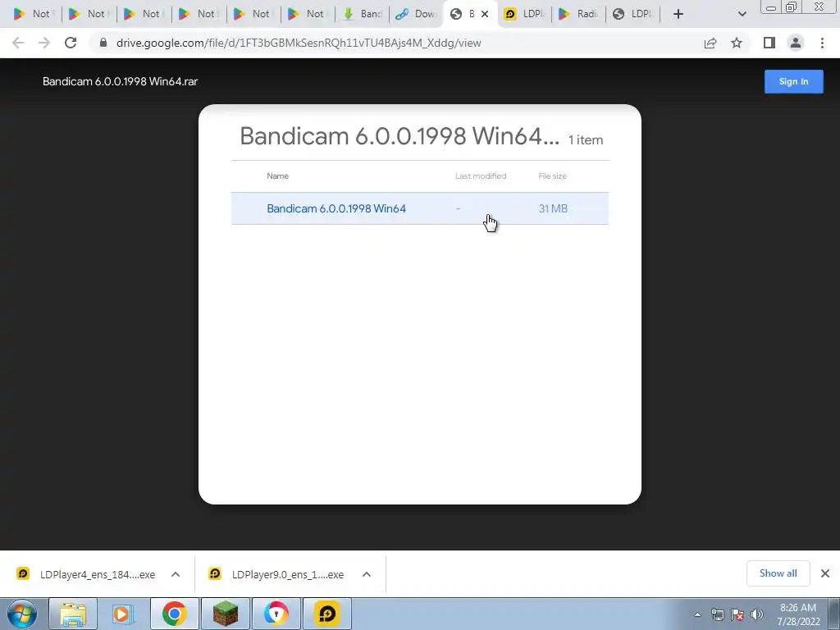The image size is (840, 630).
Task: Click the Sign in button
Action: pyautogui.click(x=793, y=81)
